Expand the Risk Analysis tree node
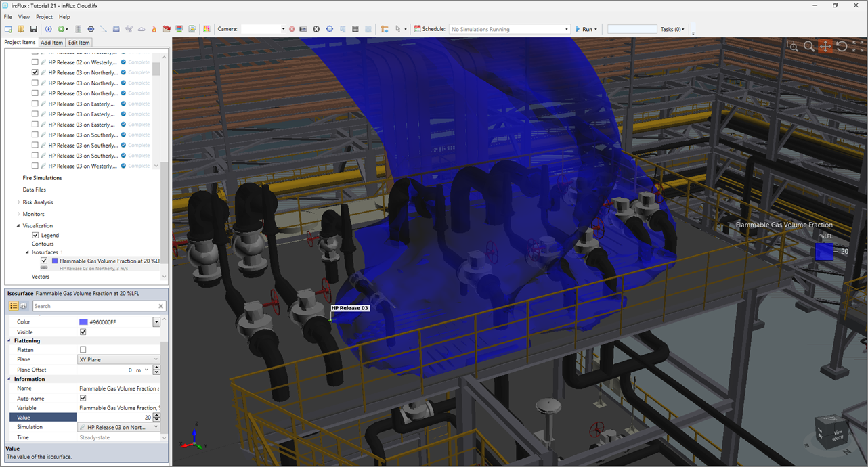Image resolution: width=868 pixels, height=467 pixels. coord(18,202)
